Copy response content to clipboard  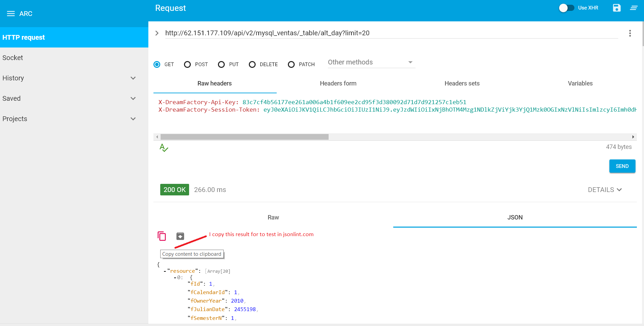[162, 236]
